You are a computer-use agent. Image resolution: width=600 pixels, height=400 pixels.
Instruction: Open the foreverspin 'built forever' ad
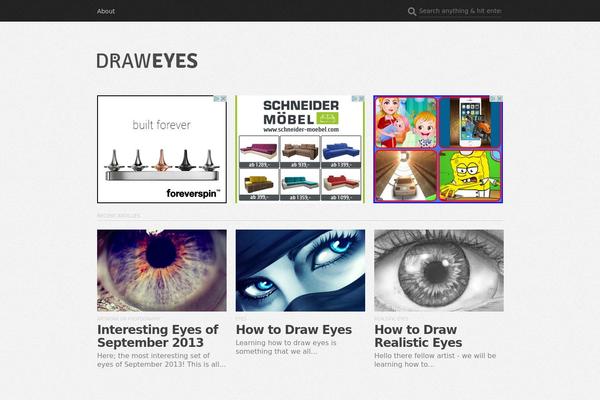point(162,149)
